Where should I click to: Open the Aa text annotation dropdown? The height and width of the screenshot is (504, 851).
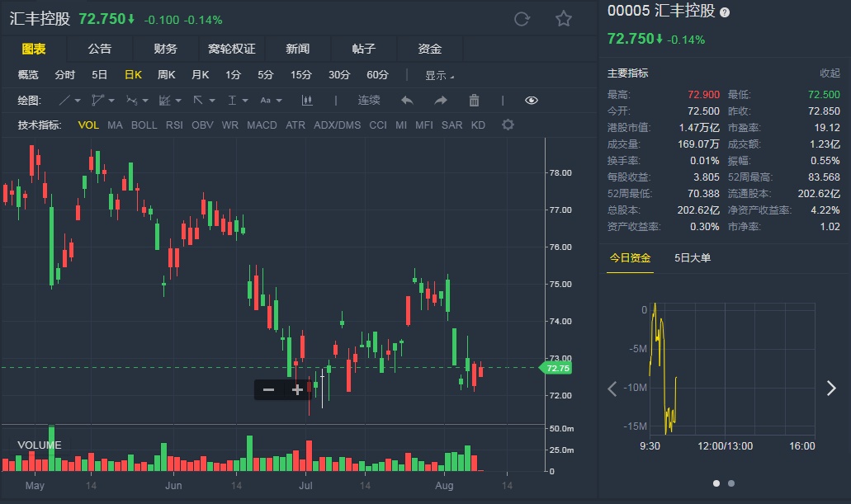tap(271, 101)
